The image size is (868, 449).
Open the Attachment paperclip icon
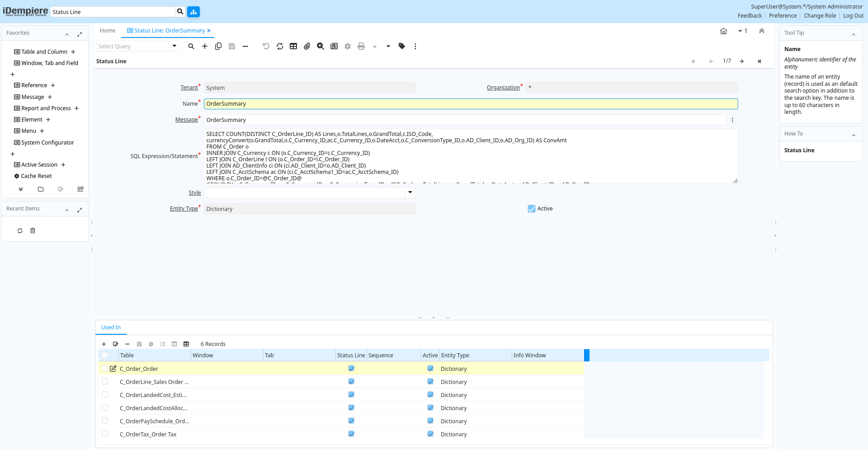point(307,46)
